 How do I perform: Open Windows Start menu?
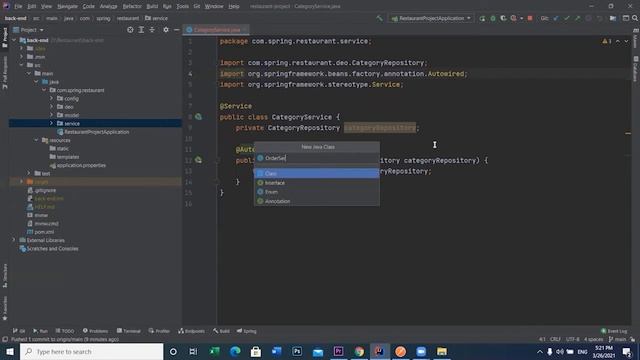coord(9,351)
